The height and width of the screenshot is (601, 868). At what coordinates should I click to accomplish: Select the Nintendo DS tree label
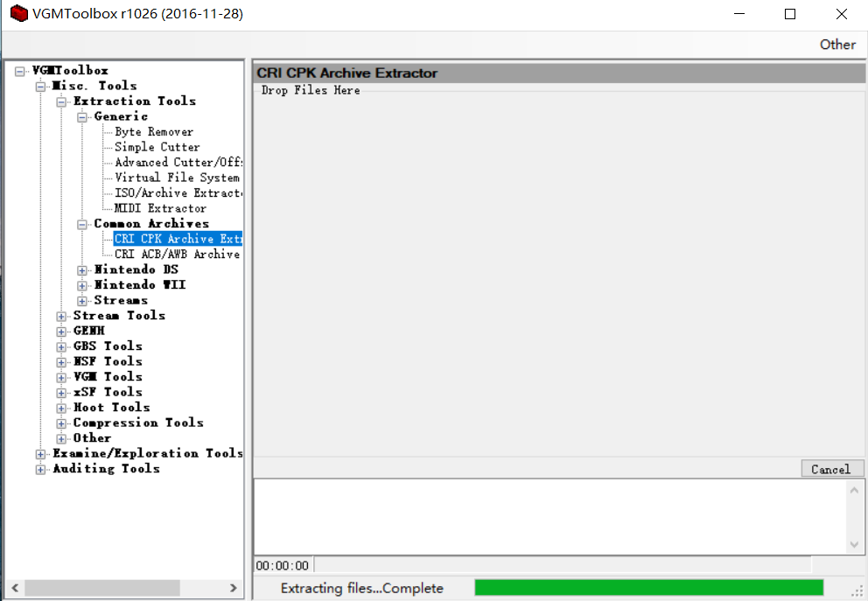point(136,269)
